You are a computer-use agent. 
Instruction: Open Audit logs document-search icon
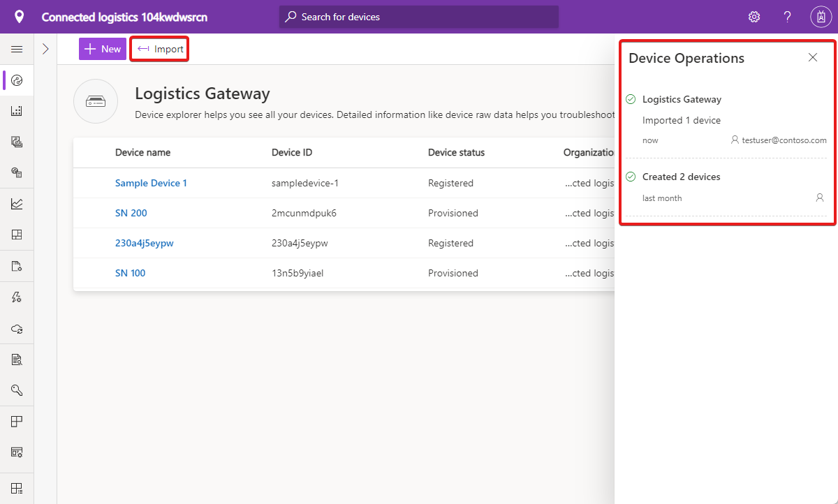(17, 360)
